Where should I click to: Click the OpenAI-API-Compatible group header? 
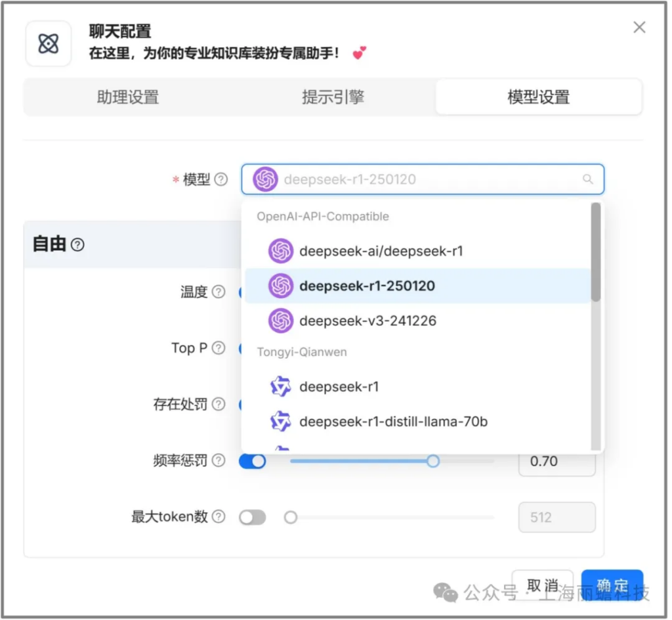323,217
